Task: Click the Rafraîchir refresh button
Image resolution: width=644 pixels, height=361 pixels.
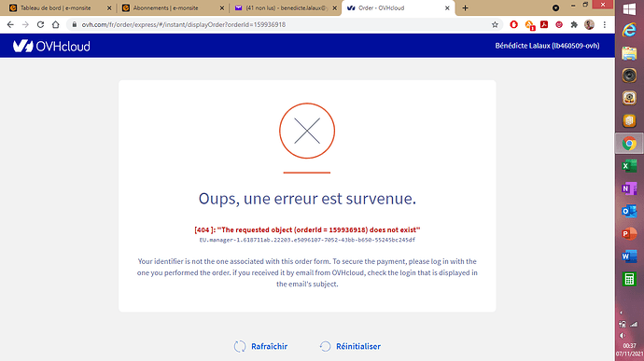Action: (x=260, y=346)
